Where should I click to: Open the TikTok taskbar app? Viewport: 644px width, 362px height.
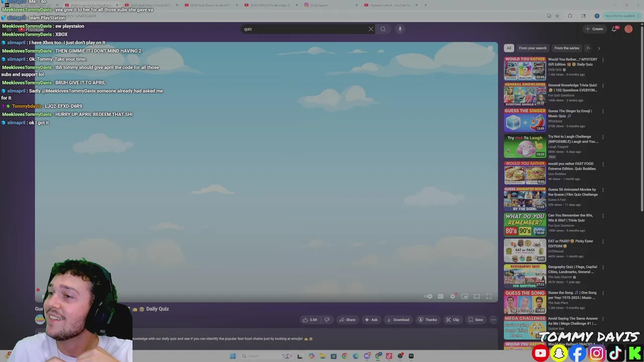tap(389, 356)
